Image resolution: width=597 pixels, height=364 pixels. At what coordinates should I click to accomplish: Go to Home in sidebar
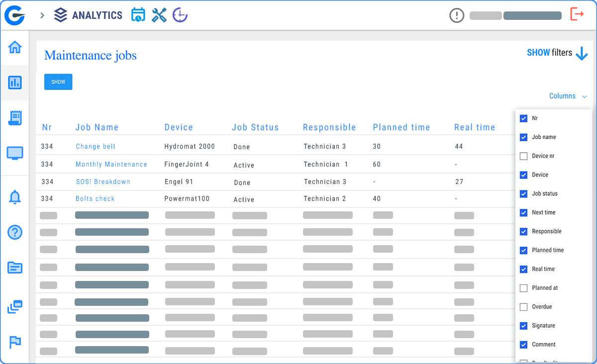tap(15, 48)
